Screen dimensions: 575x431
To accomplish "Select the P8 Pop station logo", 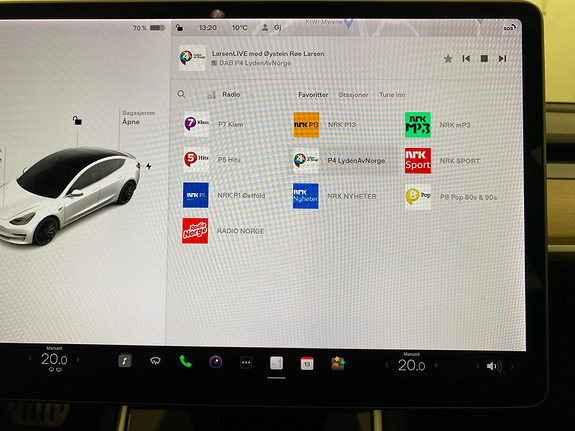I will point(418,197).
